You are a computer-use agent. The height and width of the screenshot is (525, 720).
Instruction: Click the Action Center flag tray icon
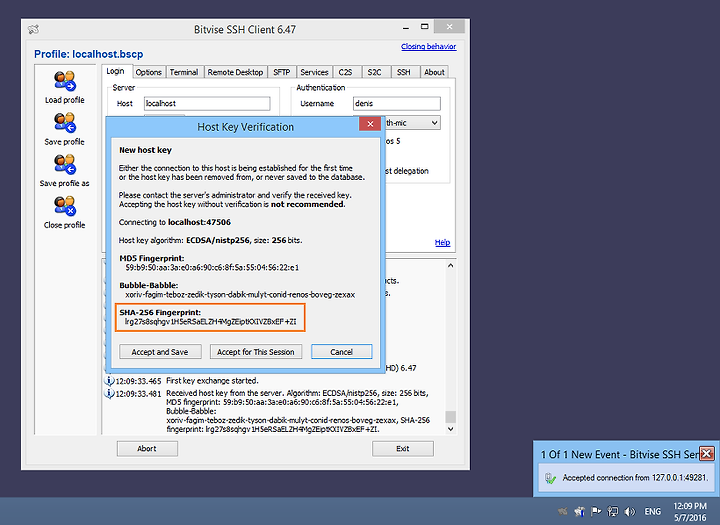click(x=596, y=511)
